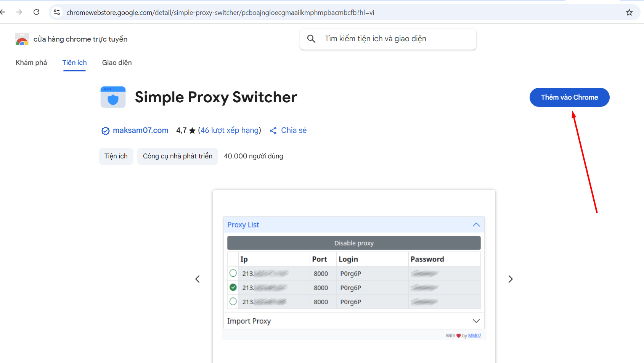Click the Import Proxy label

click(249, 321)
